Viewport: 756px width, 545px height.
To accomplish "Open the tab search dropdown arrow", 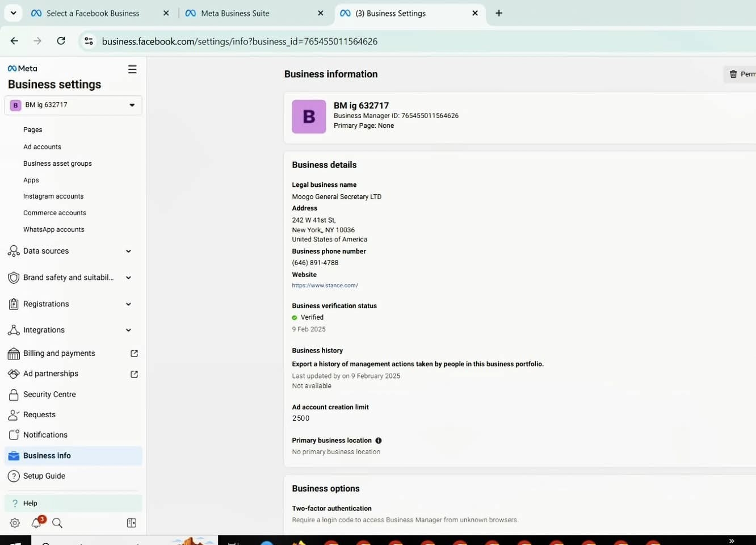I will tap(13, 13).
